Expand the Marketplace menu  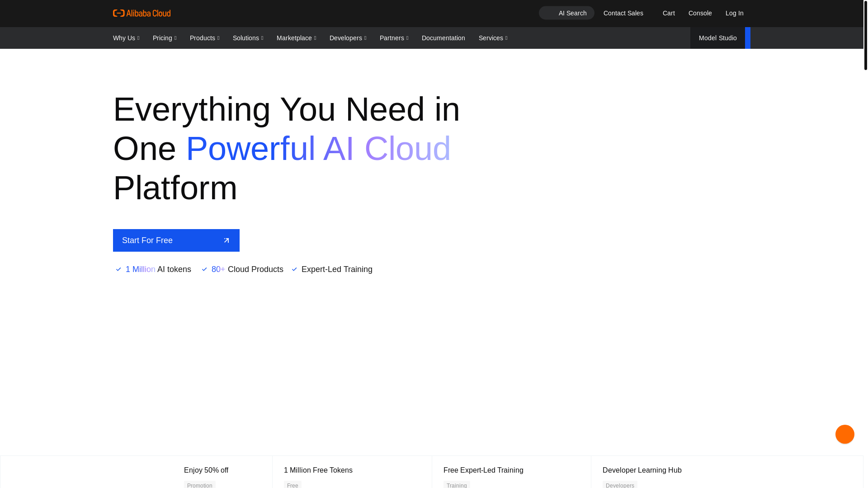pyautogui.click(x=296, y=38)
